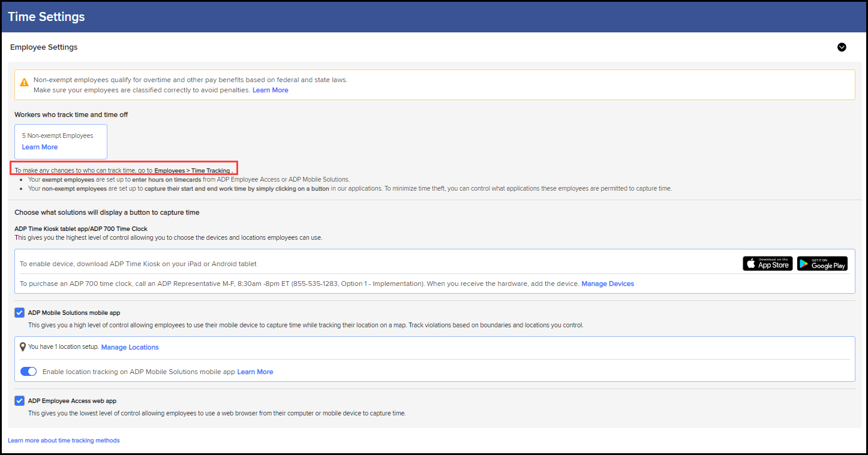Click the Get it on Google Play badge

(822, 264)
